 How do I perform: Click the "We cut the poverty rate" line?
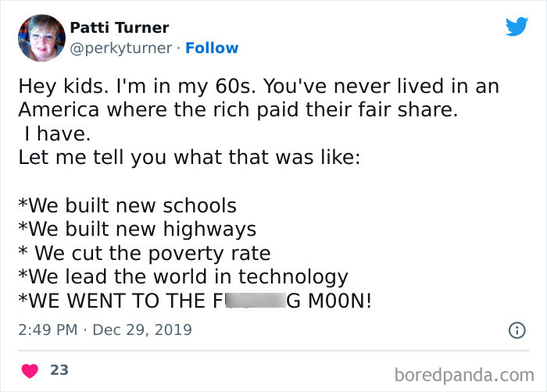(144, 253)
